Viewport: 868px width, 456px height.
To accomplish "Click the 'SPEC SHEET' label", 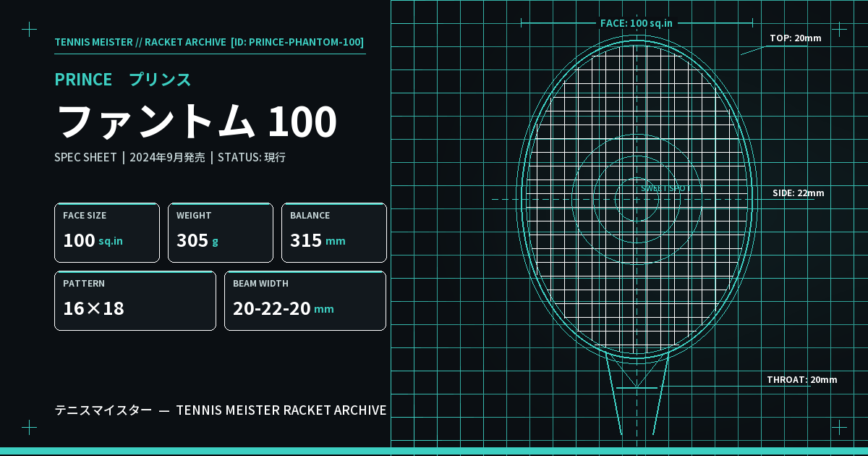I will click(x=85, y=157).
